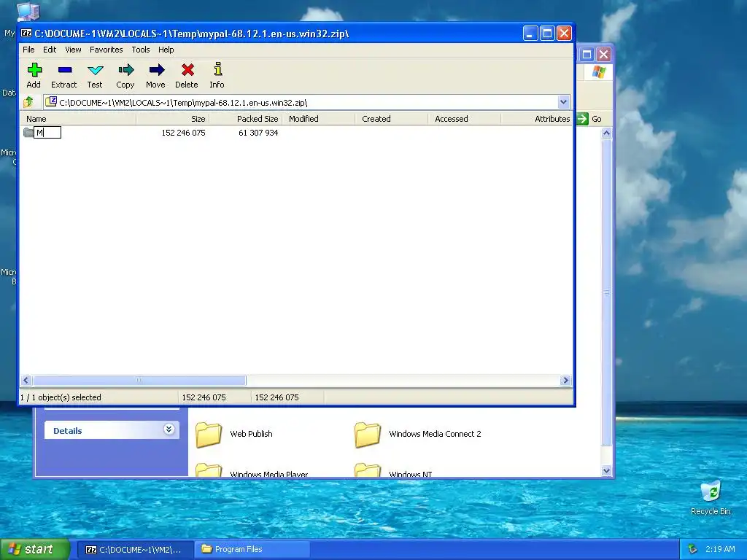Viewport: 747px width, 560px height.
Task: Open the Tools menu
Action: point(141,50)
